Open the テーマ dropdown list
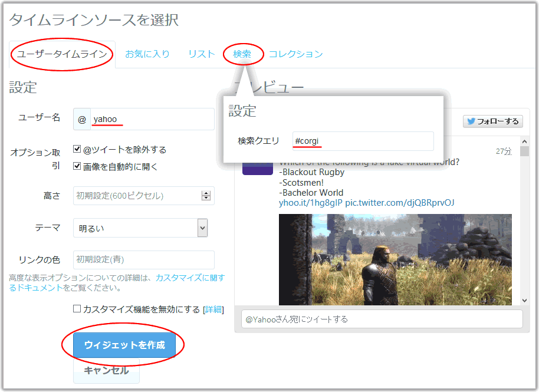This screenshot has height=392, width=539. [202, 228]
